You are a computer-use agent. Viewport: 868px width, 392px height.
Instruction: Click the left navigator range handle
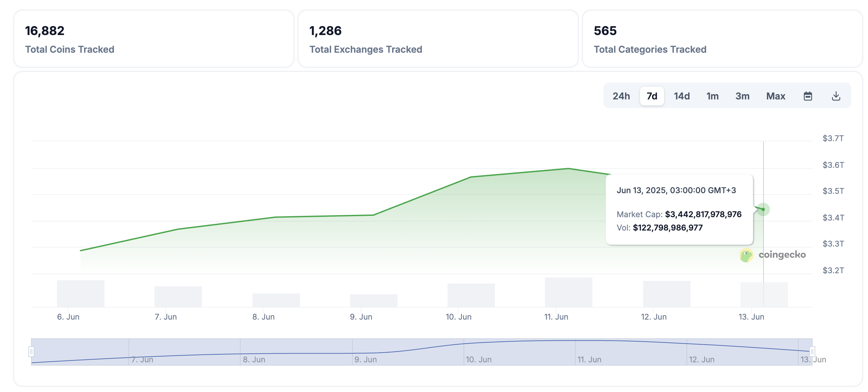31,352
